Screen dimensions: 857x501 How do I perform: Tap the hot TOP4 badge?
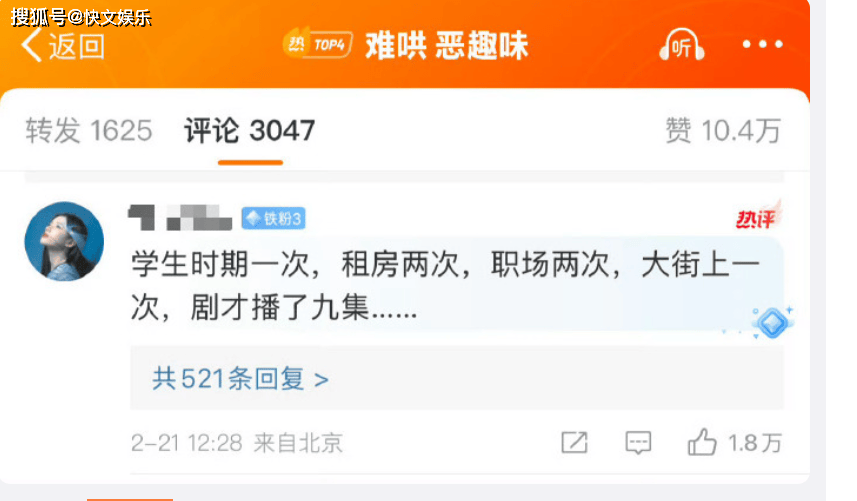coord(317,44)
